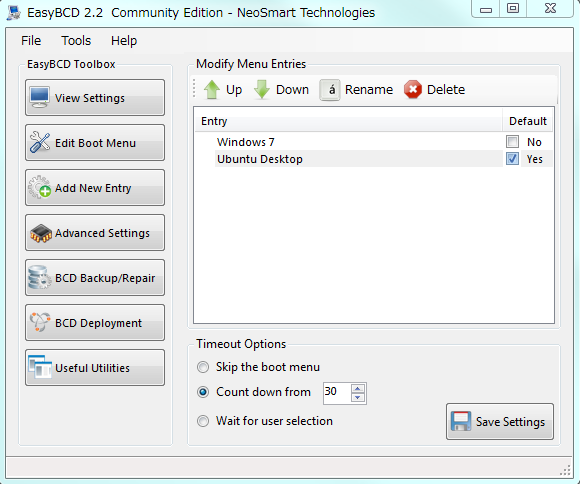Open the BCD Deployment section
Screen dimensions: 580x484
click(x=95, y=323)
